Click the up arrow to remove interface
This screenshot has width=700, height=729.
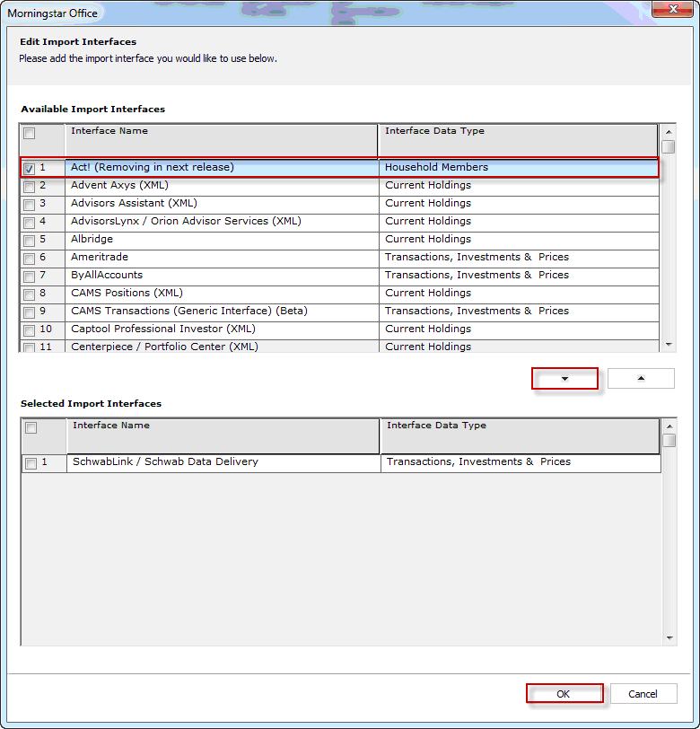click(x=641, y=378)
